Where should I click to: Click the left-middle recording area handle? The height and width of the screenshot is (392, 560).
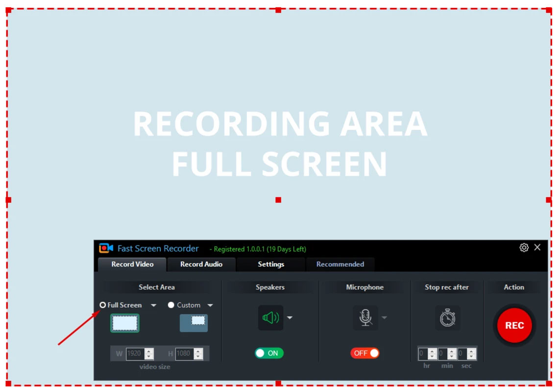[x=8, y=200]
